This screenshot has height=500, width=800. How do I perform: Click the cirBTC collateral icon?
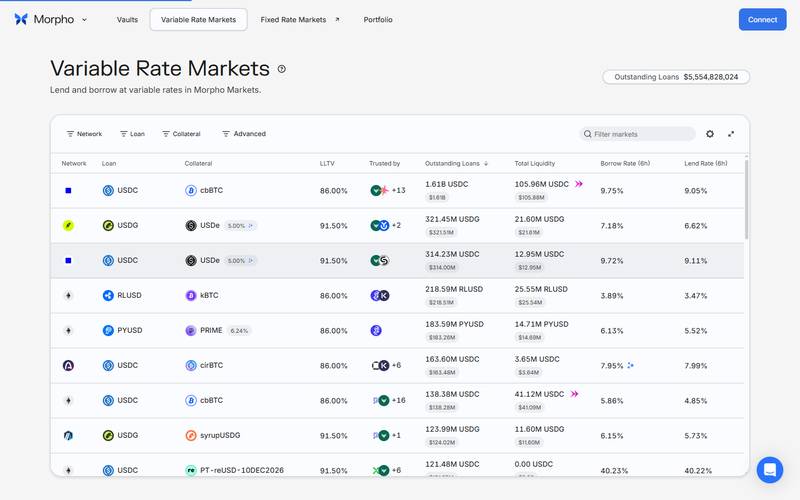pos(191,365)
